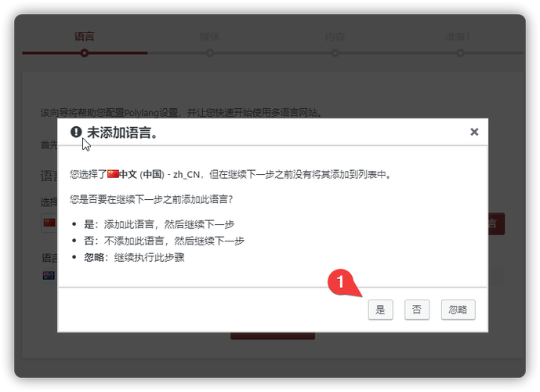
Task: Select the 内容 wizard step tab
Action: tap(335, 36)
